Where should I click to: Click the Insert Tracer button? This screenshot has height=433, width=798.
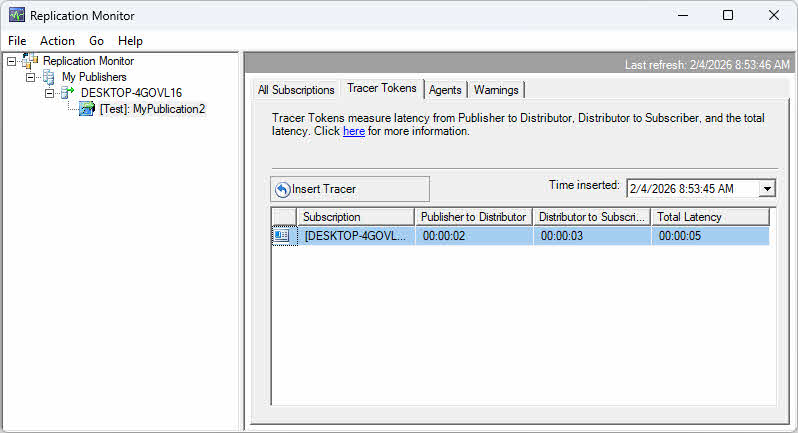350,189
